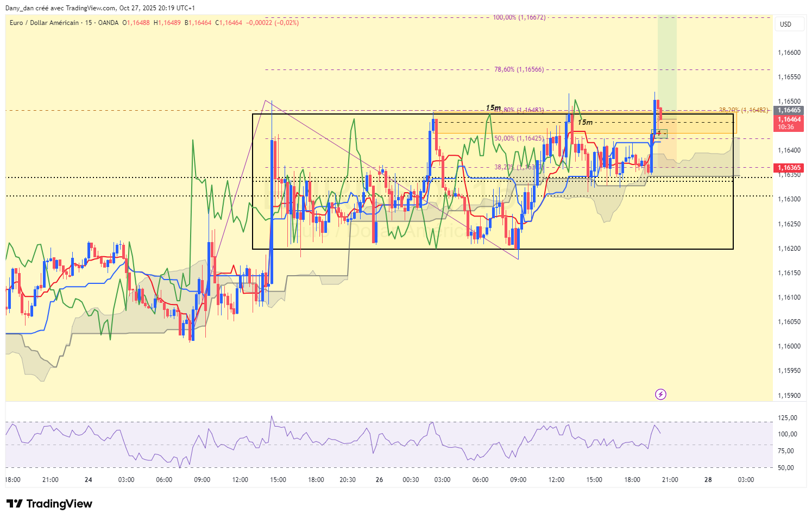Click the 1,16100 price axis value
The height and width of the screenshot is (520, 812).
[789, 297]
